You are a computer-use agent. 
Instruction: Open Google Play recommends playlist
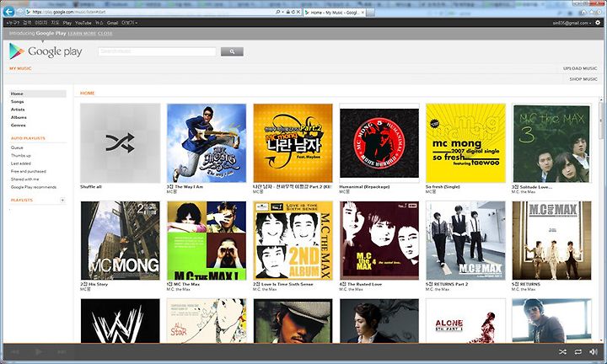pos(34,187)
